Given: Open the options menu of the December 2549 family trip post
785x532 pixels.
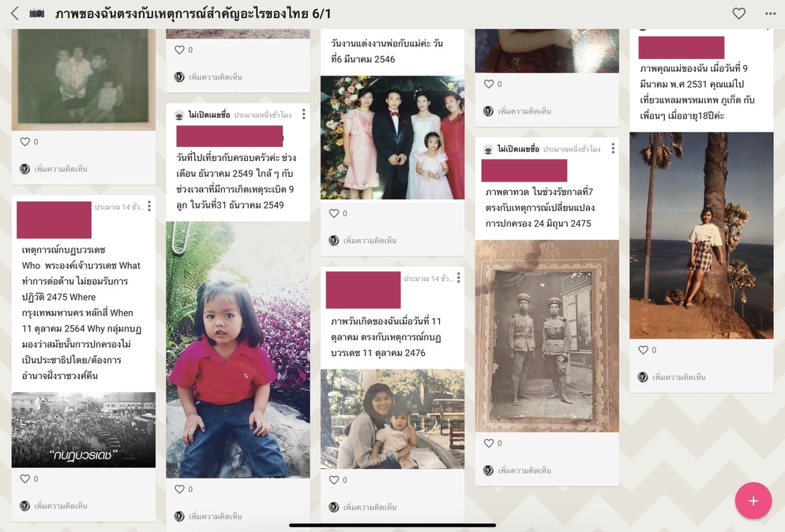Looking at the screenshot, I should click(303, 114).
